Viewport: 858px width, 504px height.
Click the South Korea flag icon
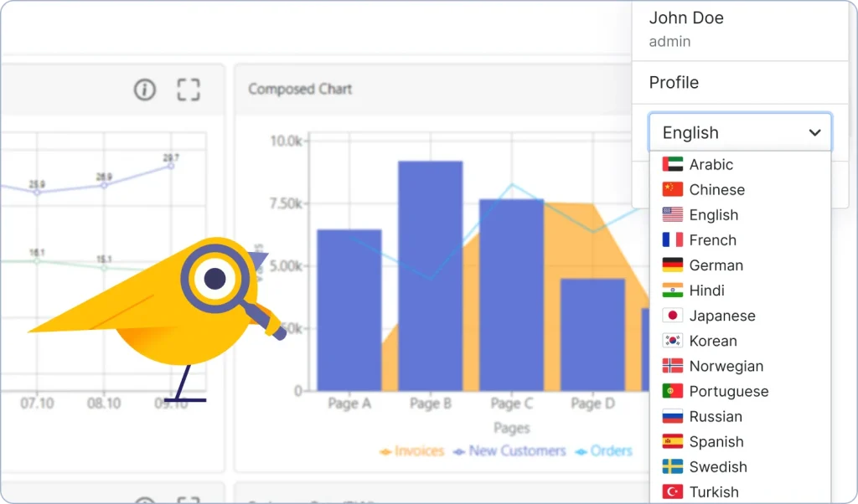tap(673, 340)
